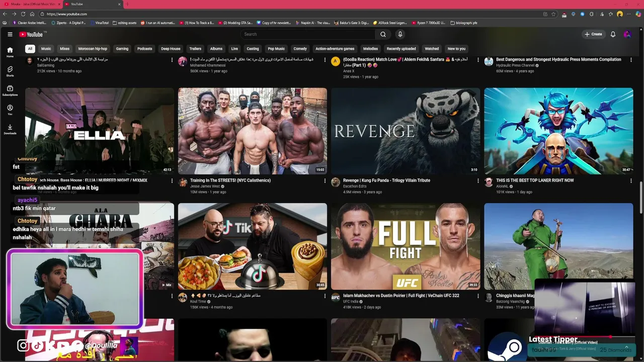
Task: Open the bibliographi pfe bookmark folder
Action: [x=463, y=23]
